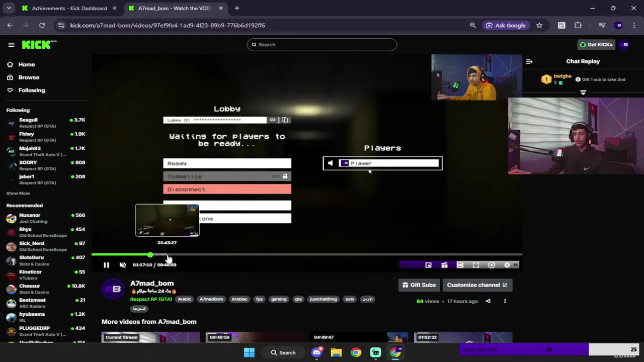Click Get KICKs button
Image resolution: width=644 pixels, height=362 pixels.
596,45
